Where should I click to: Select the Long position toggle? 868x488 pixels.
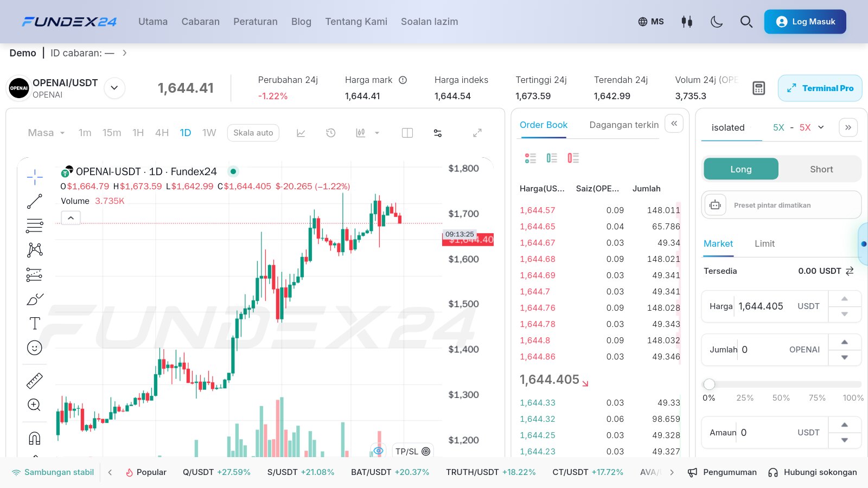pyautogui.click(x=741, y=169)
